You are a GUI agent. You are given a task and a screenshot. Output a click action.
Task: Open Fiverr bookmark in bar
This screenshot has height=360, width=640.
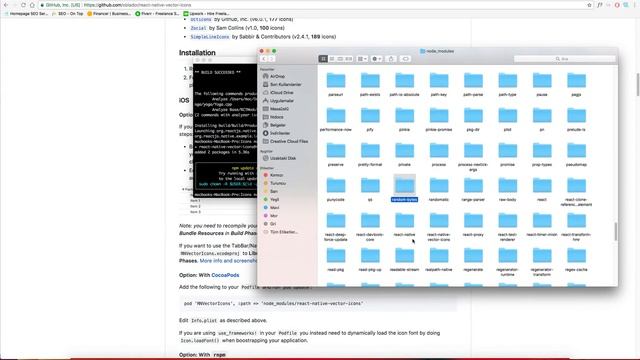[158, 13]
